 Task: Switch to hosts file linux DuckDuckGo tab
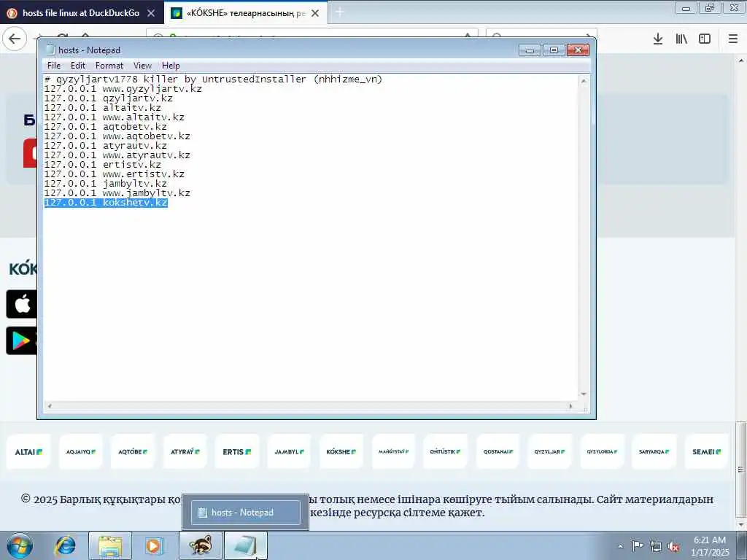coord(81,13)
